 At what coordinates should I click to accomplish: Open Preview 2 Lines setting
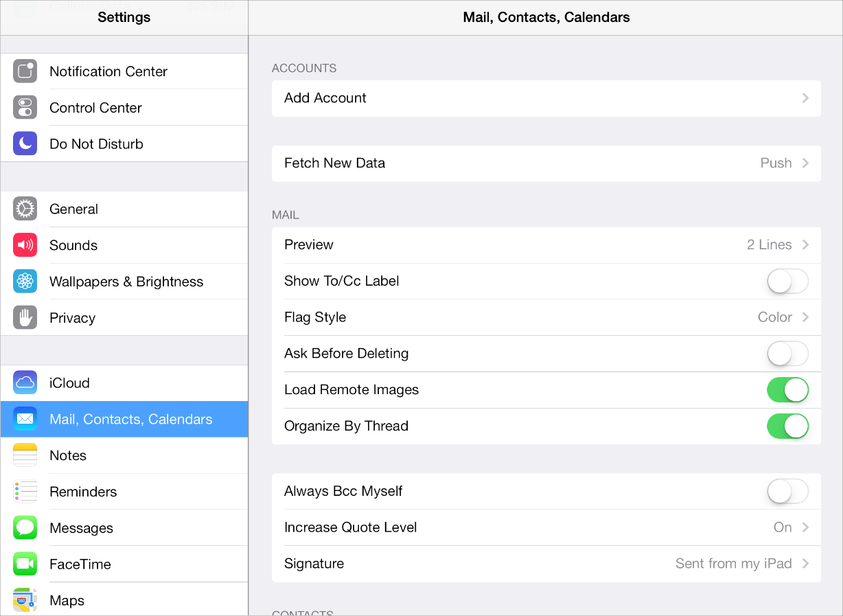546,245
